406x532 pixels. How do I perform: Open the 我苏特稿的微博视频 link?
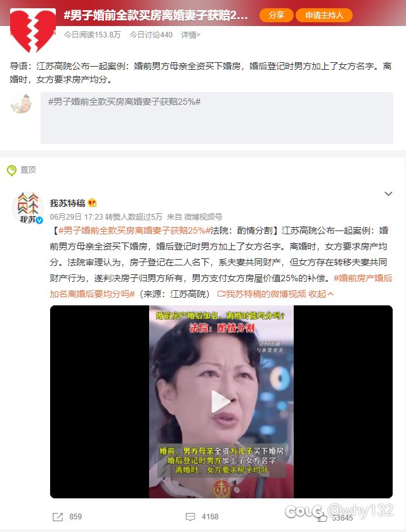click(261, 294)
